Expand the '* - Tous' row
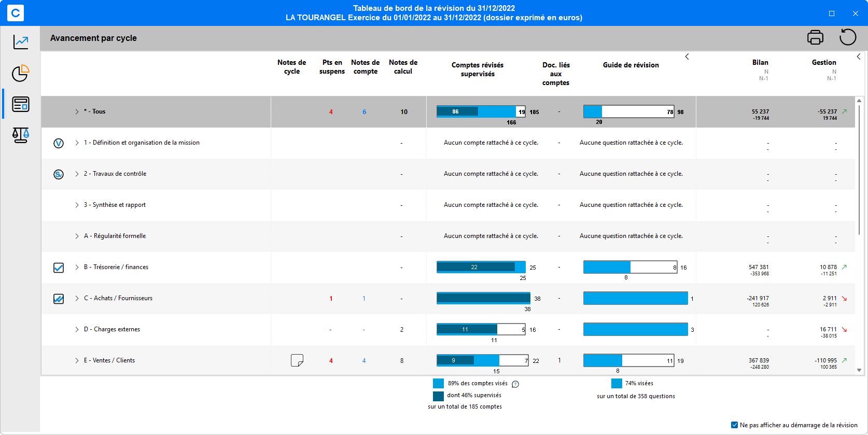Viewport: 868px width, 435px height. pos(77,112)
